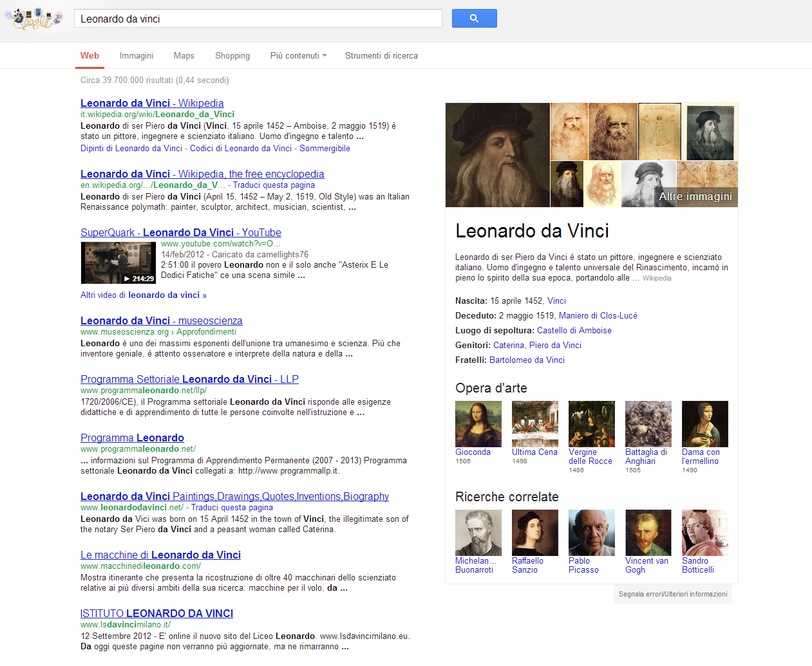Open Paintings, Drawings, Quotes, Inventions, Biography result
The height and width of the screenshot is (666, 812).
point(234,496)
